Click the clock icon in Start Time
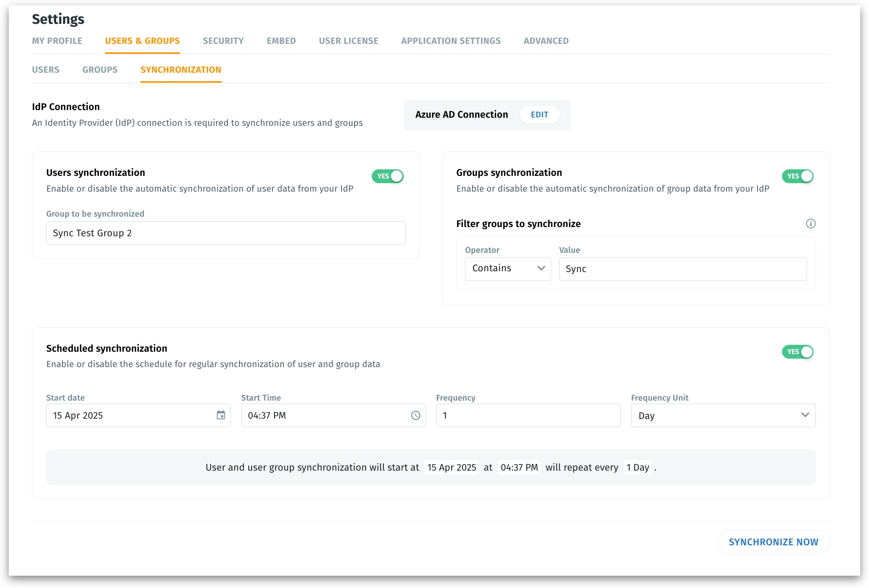The height and width of the screenshot is (588, 869). point(415,415)
